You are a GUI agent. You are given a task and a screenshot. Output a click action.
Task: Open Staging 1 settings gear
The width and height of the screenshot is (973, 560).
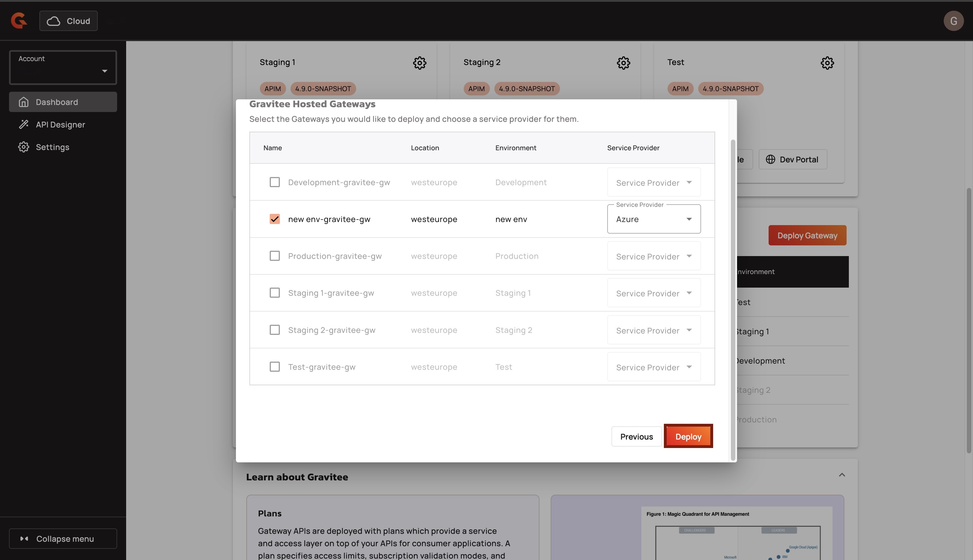(x=419, y=63)
